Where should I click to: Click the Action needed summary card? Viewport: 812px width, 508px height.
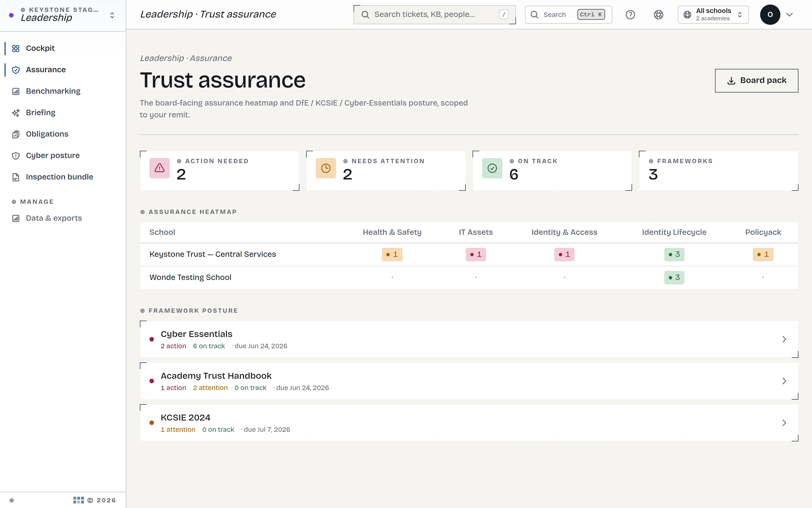click(220, 171)
